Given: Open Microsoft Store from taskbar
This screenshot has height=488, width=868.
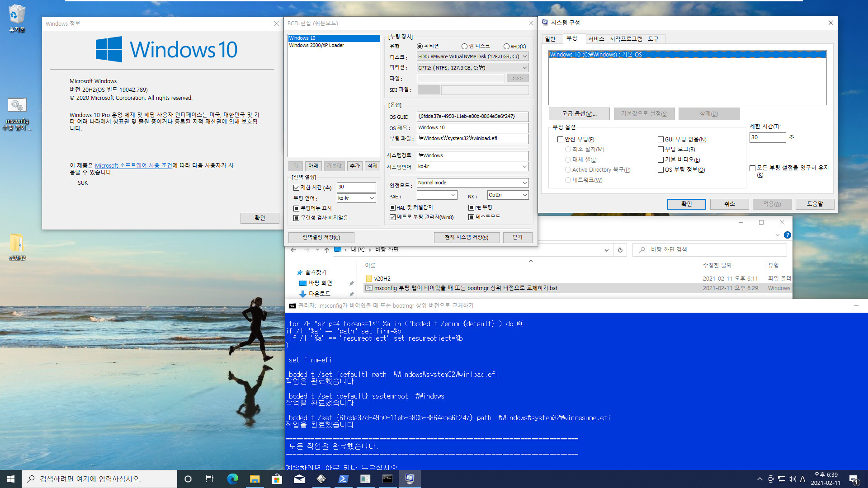Looking at the screenshot, I should [277, 479].
